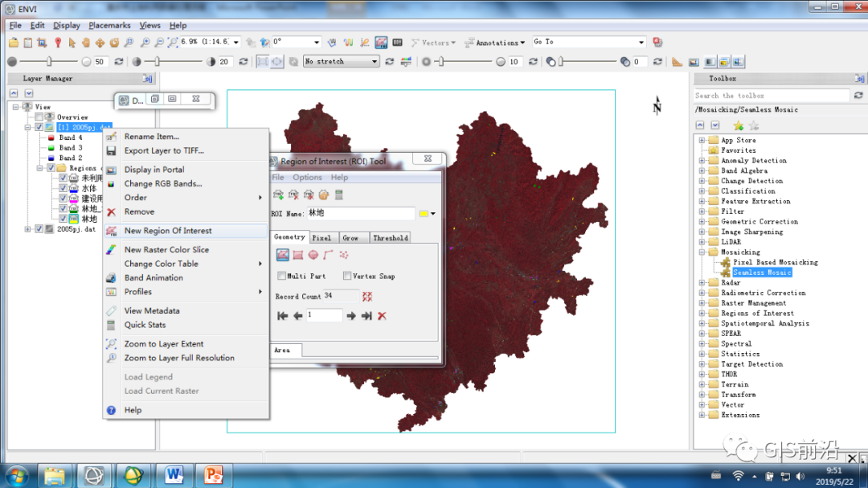Click the Zoom Out magnifier icon

point(159,43)
